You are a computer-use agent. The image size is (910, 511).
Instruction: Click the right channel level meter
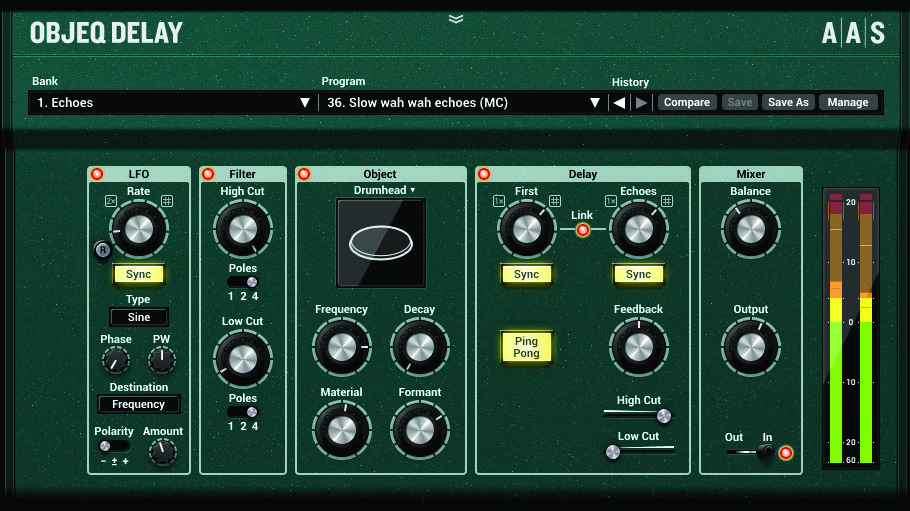click(866, 328)
